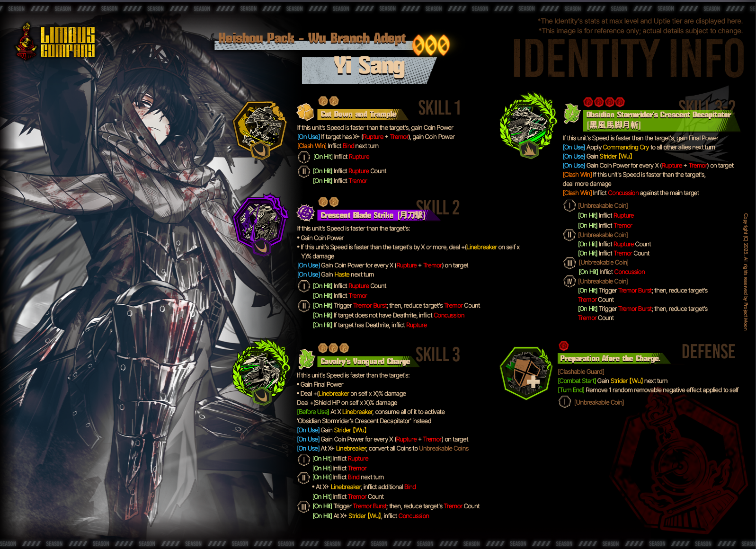Click 'convert all Coins to Unbreakable Coins' line
Image resolution: width=756 pixels, height=549 pixels.
click(x=383, y=449)
